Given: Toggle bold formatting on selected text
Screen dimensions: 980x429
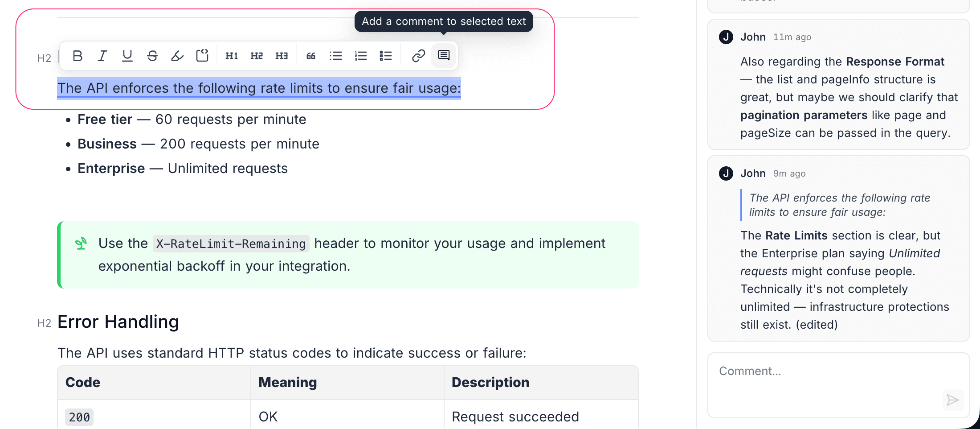Looking at the screenshot, I should (78, 56).
